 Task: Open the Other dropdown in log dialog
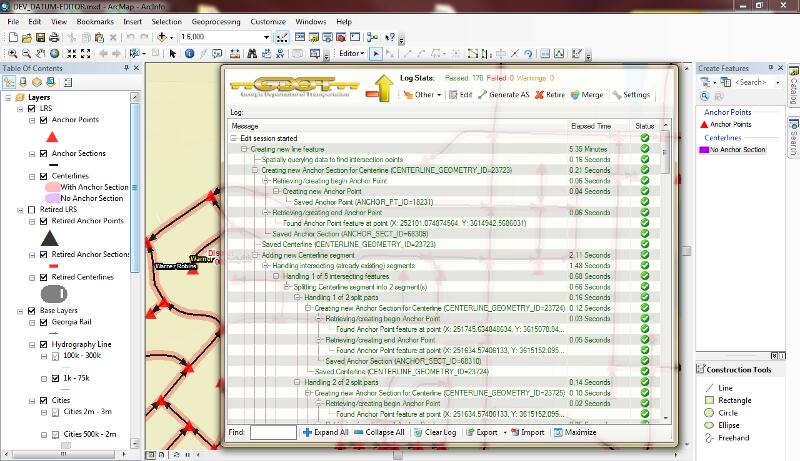423,95
